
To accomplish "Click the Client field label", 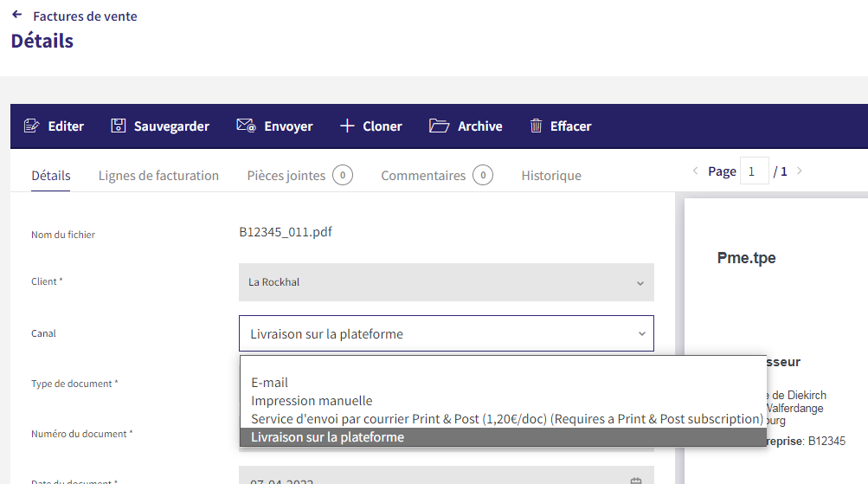I will click(47, 281).
